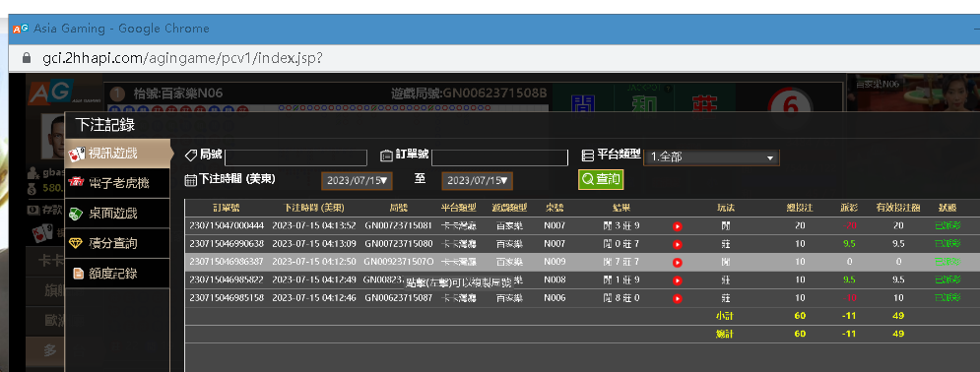Play video replay for order 230715046986387
Screen dimensions: 980x372
677,262
